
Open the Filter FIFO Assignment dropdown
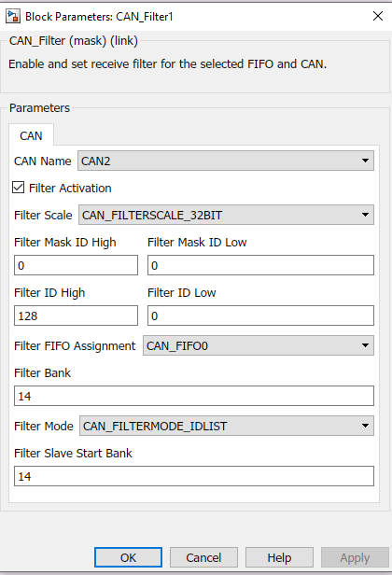click(259, 345)
